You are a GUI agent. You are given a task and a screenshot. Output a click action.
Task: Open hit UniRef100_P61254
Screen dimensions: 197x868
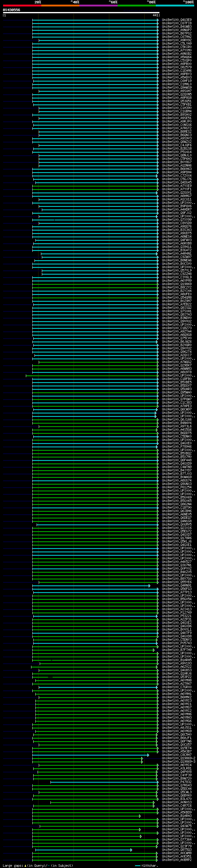177,487
